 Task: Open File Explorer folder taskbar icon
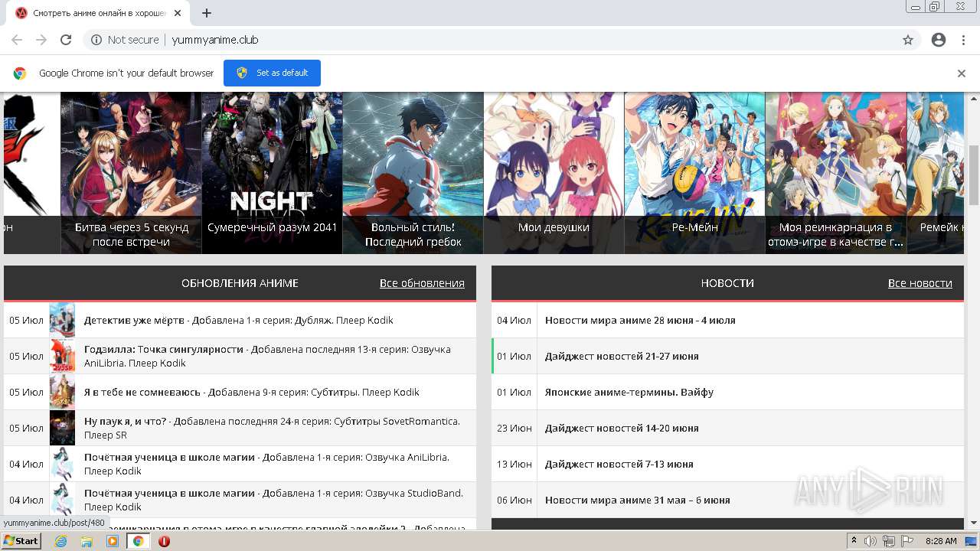(87, 541)
